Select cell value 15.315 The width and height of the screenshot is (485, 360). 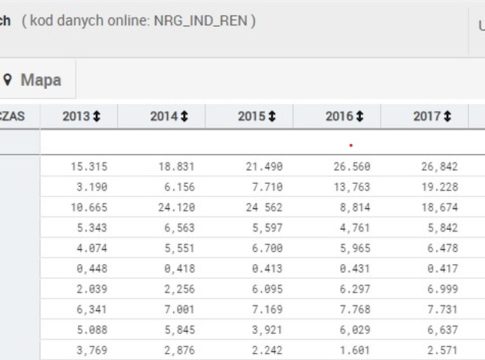pyautogui.click(x=89, y=166)
